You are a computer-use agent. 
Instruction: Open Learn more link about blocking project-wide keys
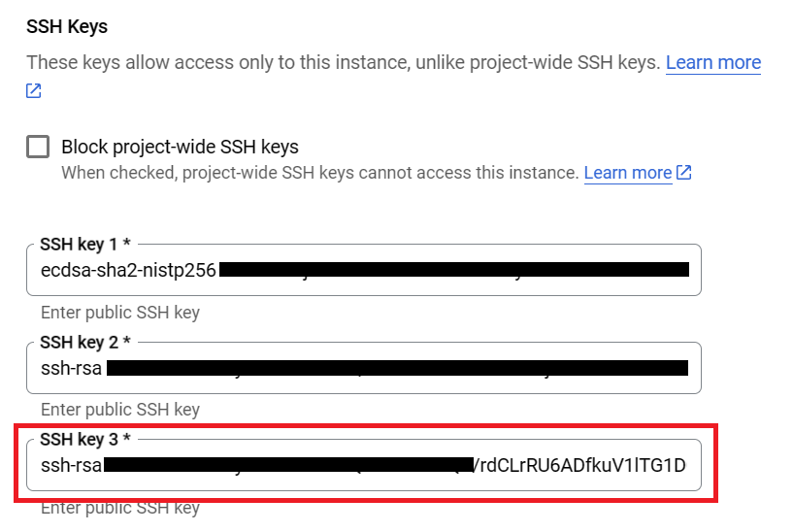click(627, 173)
